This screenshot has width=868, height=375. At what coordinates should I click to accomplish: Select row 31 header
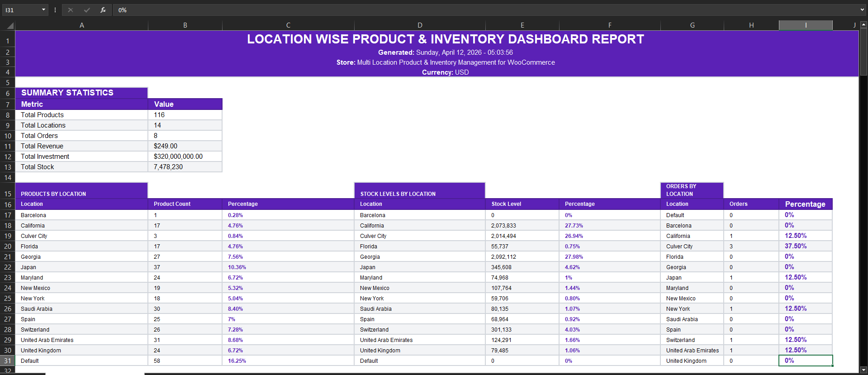[8, 361]
